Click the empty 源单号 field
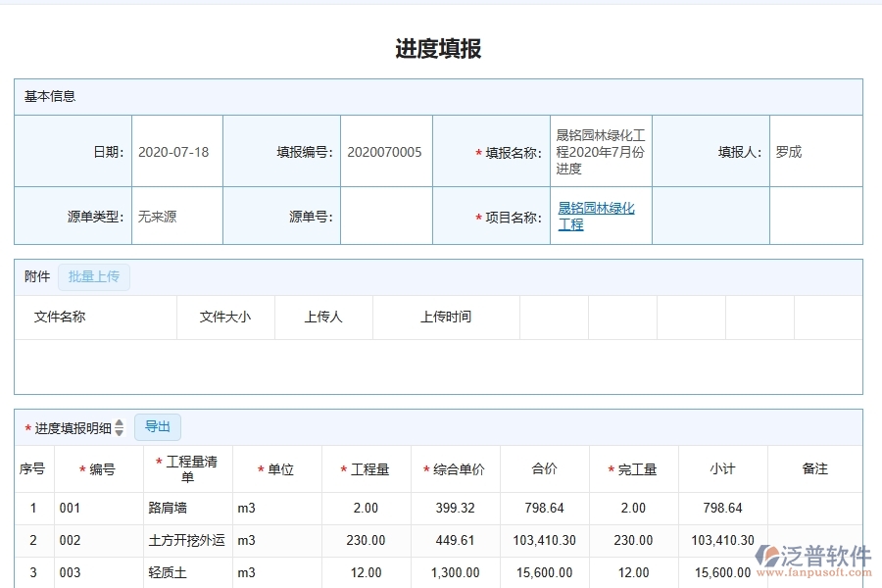The height and width of the screenshot is (588, 882). (386, 216)
